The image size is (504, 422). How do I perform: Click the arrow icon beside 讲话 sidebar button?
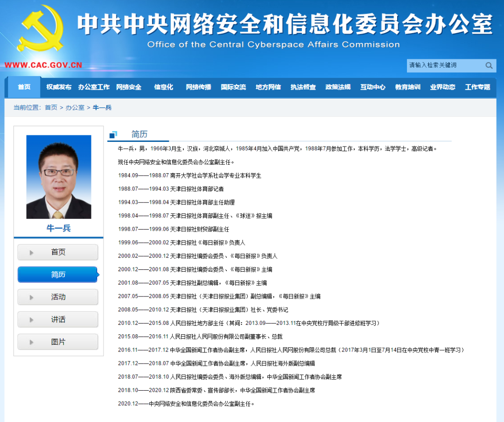[x=32, y=320]
